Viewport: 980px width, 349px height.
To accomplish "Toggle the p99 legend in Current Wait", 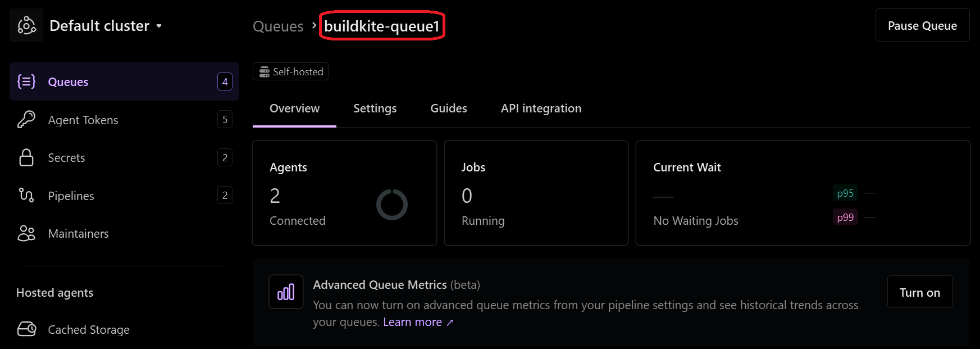I will 845,217.
